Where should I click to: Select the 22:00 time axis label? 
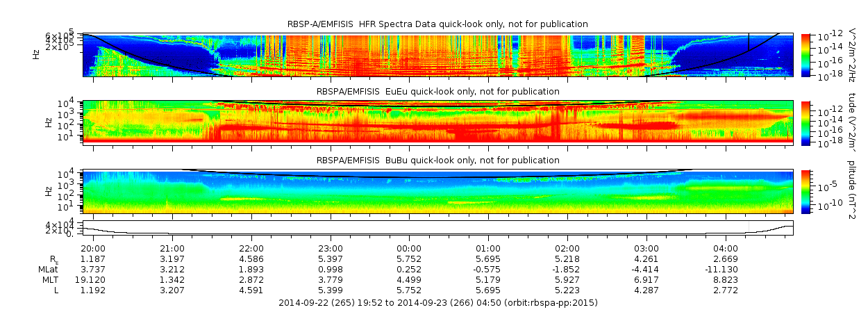point(251,249)
